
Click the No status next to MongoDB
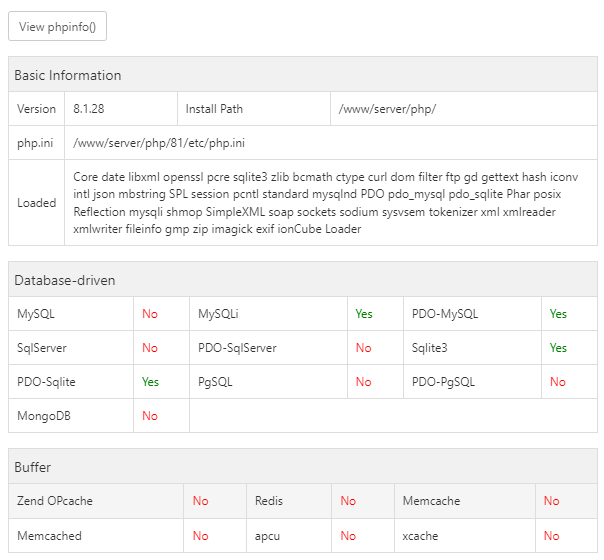150,416
